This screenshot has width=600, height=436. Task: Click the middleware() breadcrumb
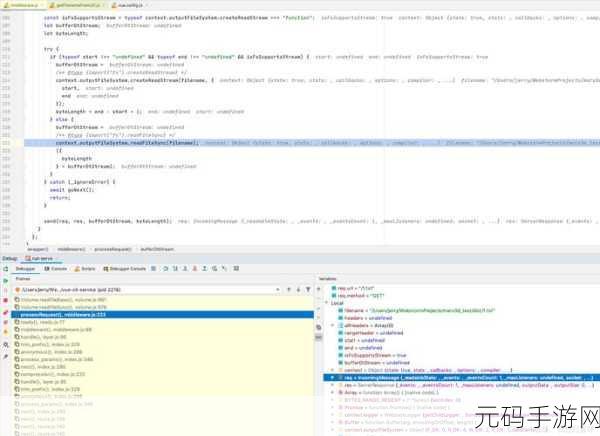tap(71, 249)
